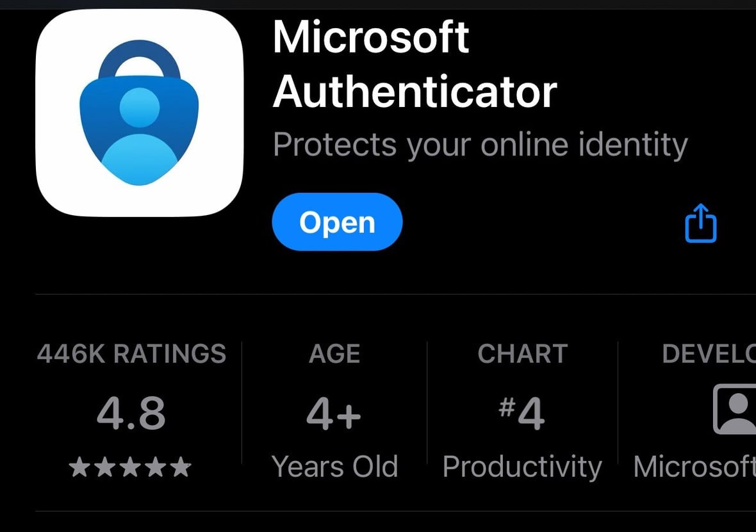The height and width of the screenshot is (532, 756).
Task: Select the fifth star of the rating
Action: pyautogui.click(x=180, y=466)
